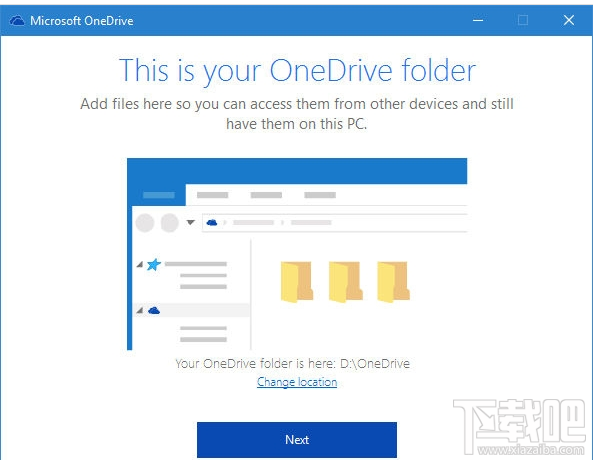Click the 'This is your OneDrive folder' heading
Image resolution: width=593 pixels, height=460 pixels.
[297, 71]
